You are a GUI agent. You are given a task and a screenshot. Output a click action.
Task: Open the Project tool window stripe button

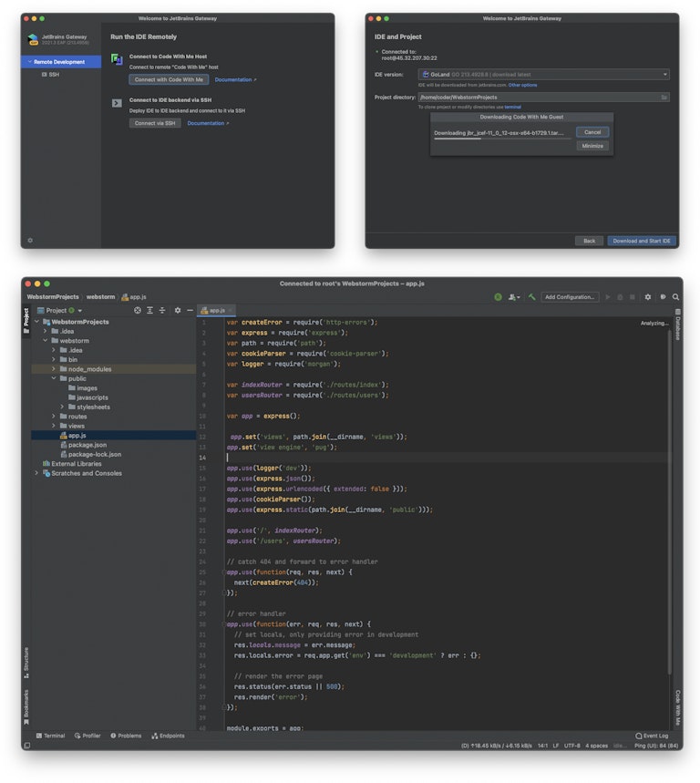point(26,321)
